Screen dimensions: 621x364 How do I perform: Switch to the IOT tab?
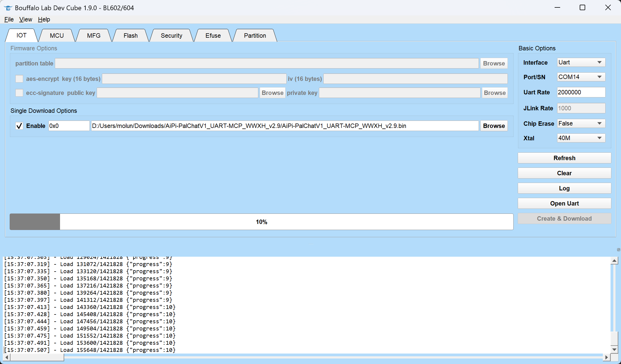pos(21,35)
